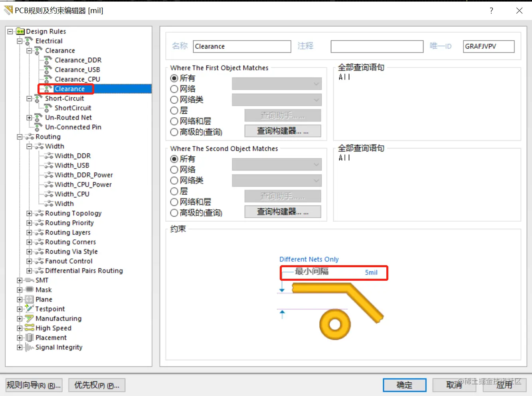This screenshot has width=532, height=396.
Task: Click the 取消 button
Action: (454, 385)
